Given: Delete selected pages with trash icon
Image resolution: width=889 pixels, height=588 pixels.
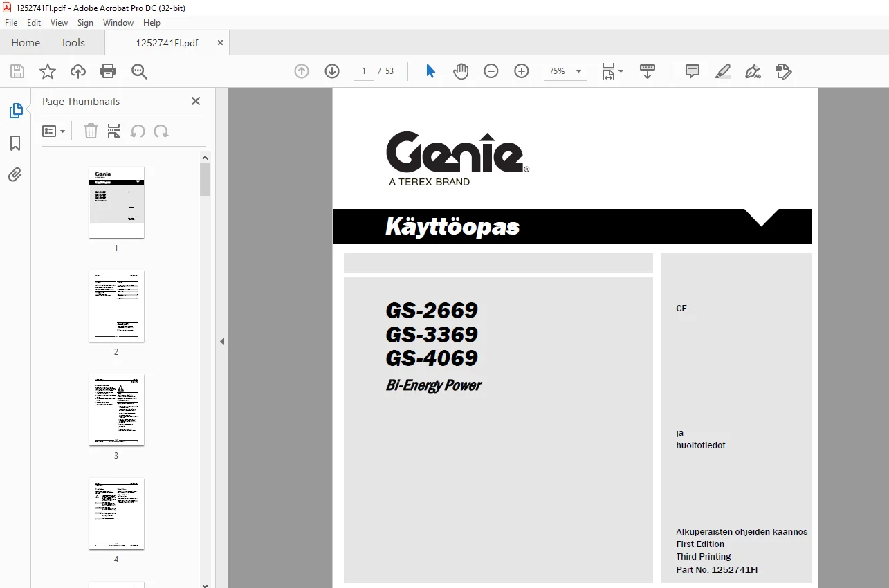Looking at the screenshot, I should tap(91, 131).
